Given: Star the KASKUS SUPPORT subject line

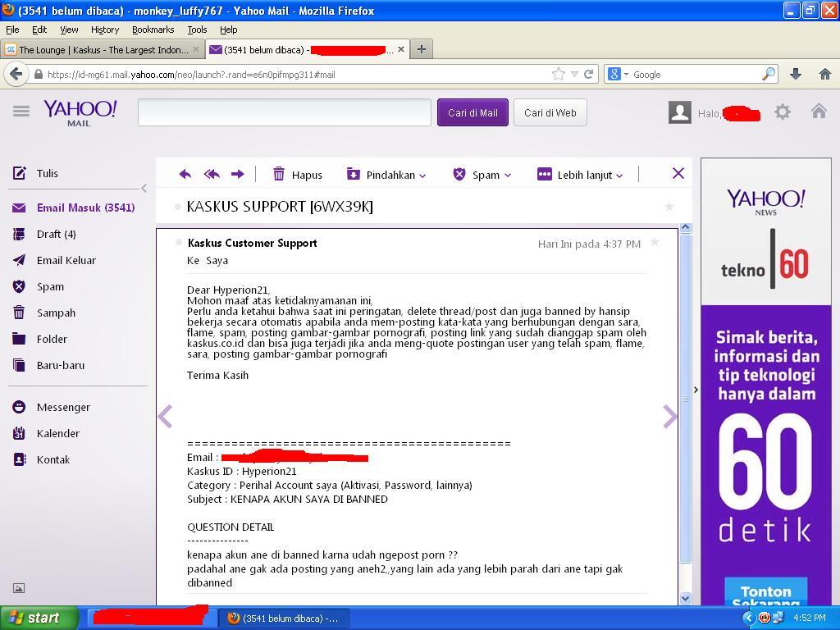Looking at the screenshot, I should click(669, 207).
